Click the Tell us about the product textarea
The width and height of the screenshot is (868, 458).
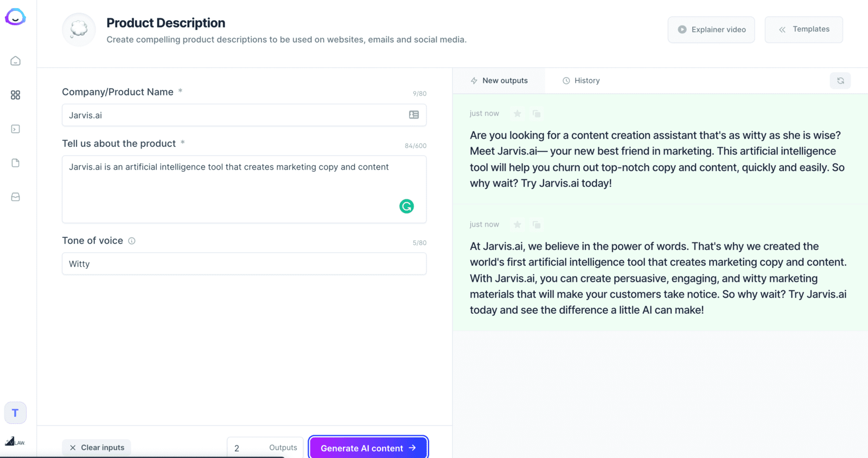click(x=244, y=189)
